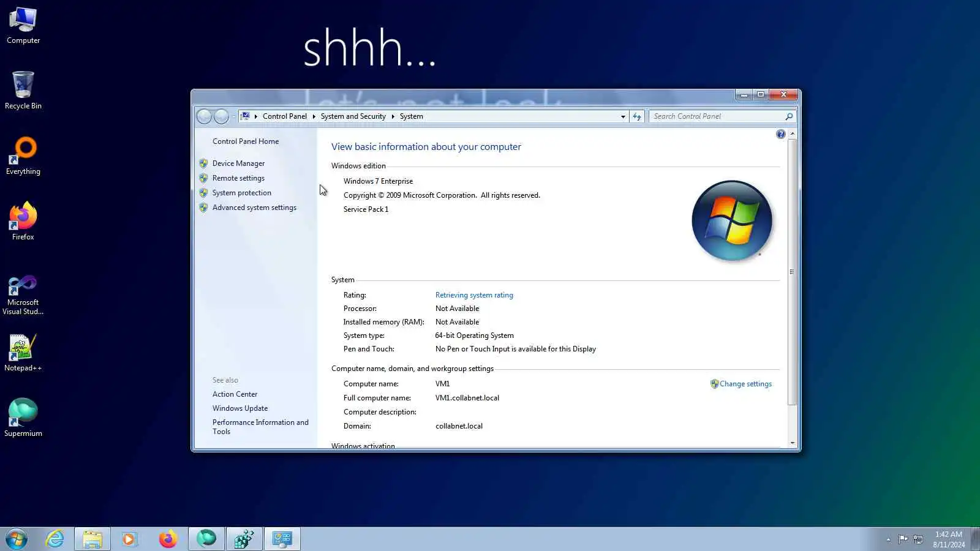Launch Everything search from desktop
This screenshot has width=980, height=551.
click(23, 156)
